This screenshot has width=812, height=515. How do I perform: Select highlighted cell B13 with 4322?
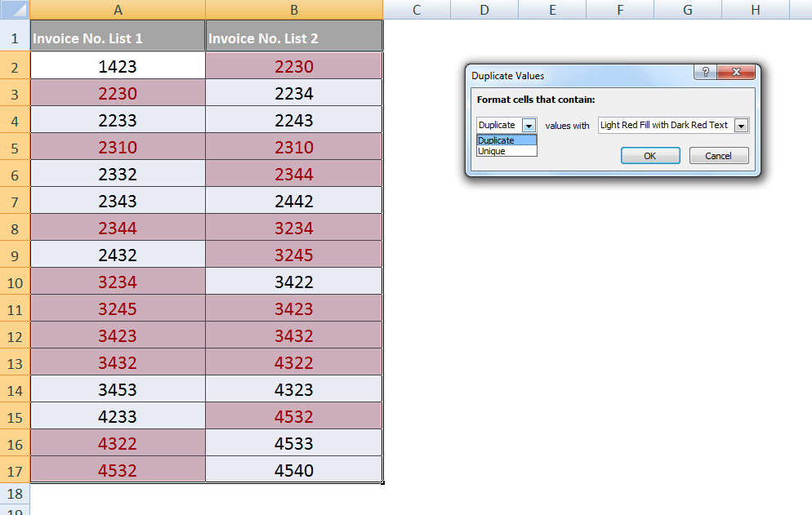(294, 362)
